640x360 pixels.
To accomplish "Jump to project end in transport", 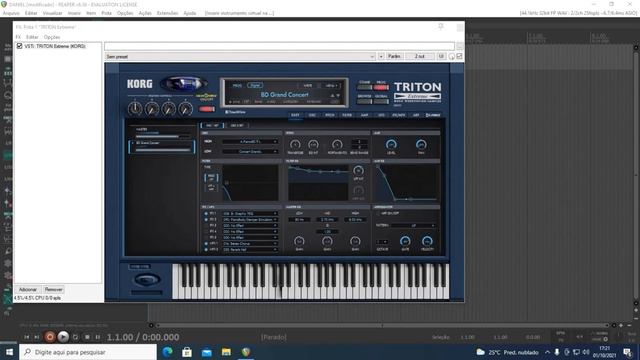I will (x=37, y=337).
